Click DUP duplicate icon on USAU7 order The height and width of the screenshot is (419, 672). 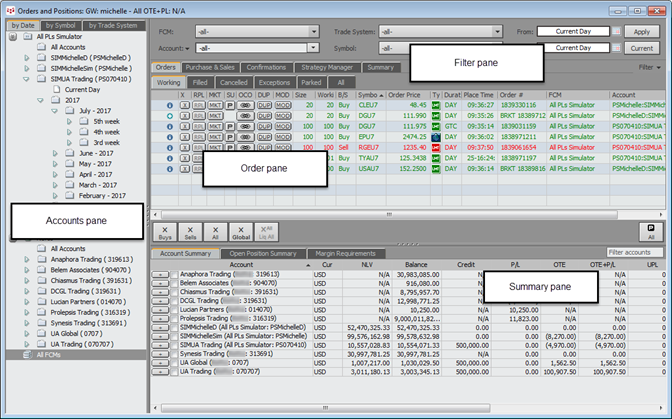pos(264,170)
